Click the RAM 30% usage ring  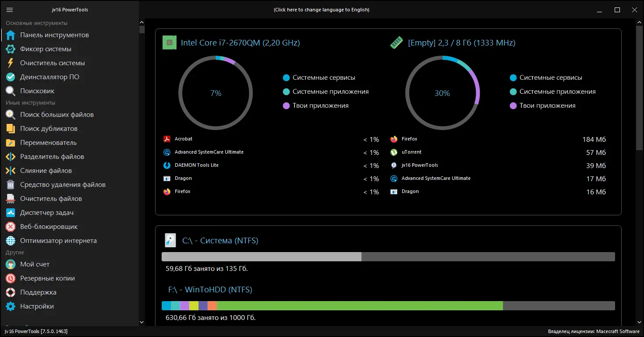[x=442, y=93]
